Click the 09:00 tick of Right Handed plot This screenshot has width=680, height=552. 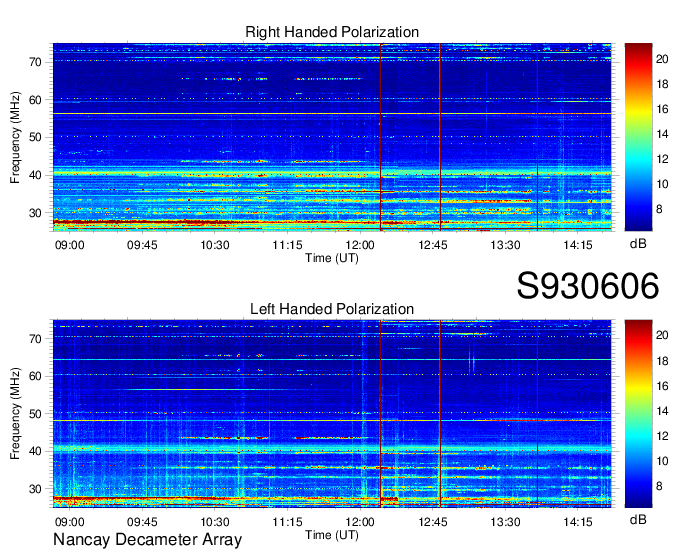[x=69, y=245]
